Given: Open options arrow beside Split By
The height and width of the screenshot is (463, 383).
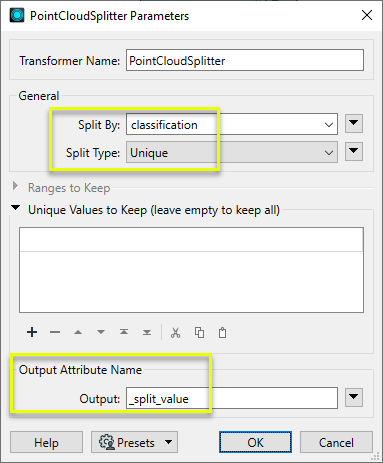Looking at the screenshot, I should tap(354, 123).
